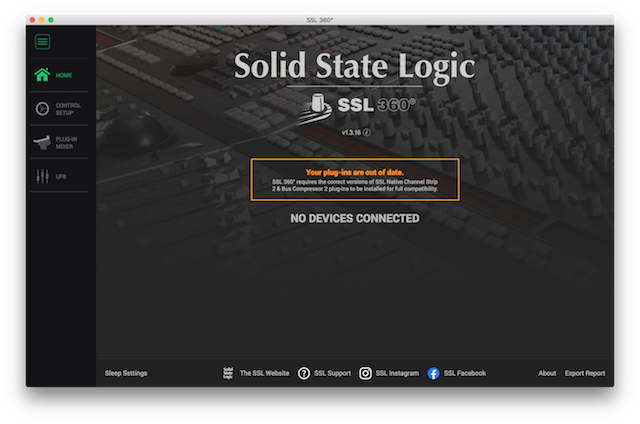Close the SSL 360° window
The image size is (640, 424).
tap(33, 20)
